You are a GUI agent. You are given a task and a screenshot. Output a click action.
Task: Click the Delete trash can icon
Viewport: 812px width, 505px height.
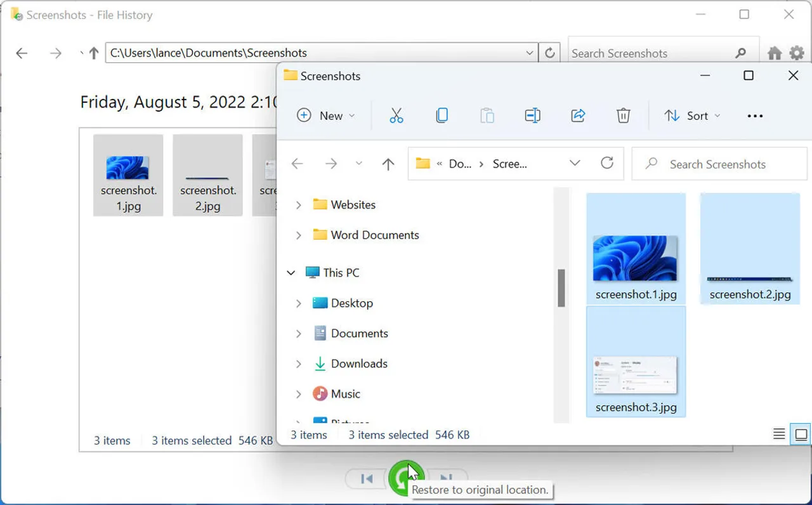point(623,115)
